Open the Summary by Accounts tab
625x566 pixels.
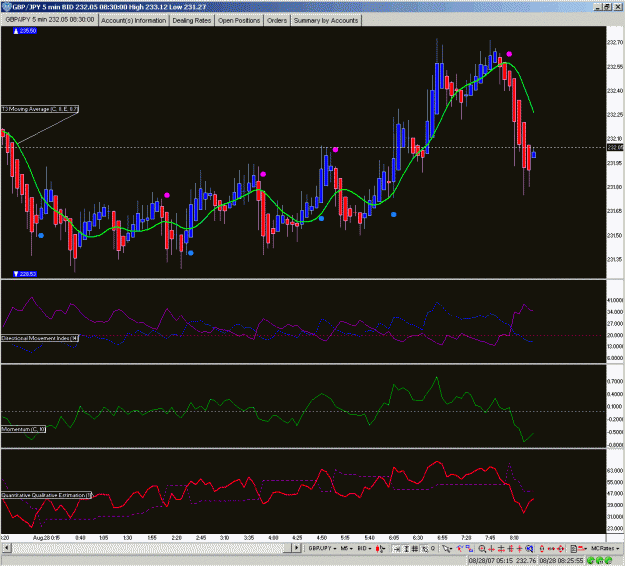(x=326, y=21)
